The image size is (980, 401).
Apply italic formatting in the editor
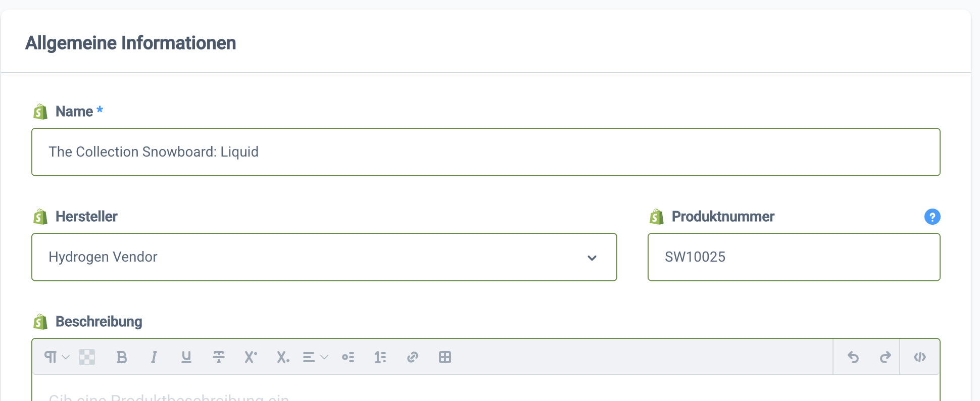154,357
